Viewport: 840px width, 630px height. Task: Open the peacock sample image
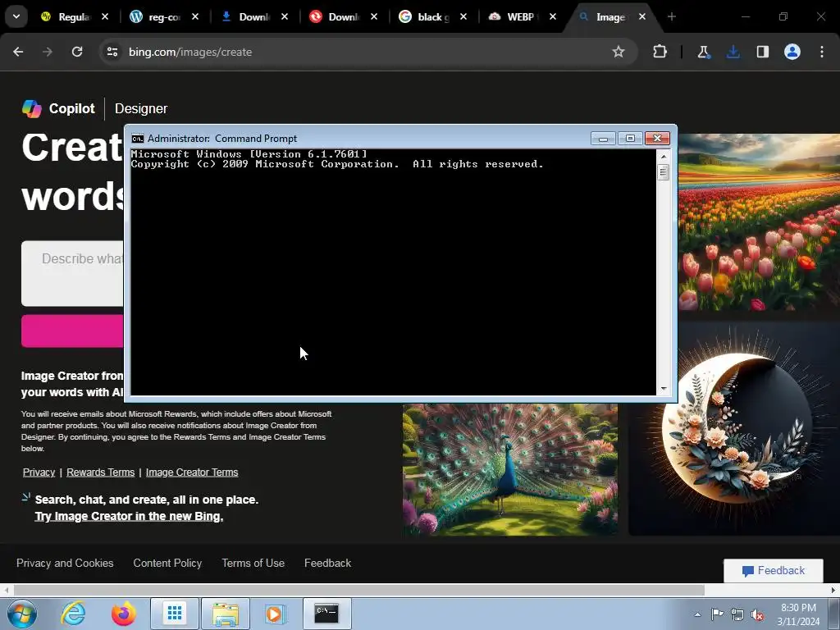point(510,470)
